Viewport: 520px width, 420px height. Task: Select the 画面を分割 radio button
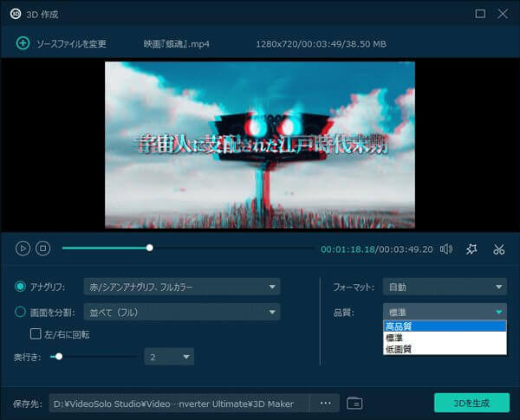click(20, 312)
